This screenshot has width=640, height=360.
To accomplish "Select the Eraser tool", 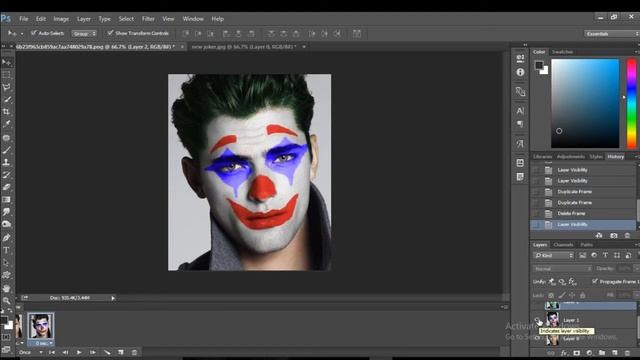I will pyautogui.click(x=6, y=187).
